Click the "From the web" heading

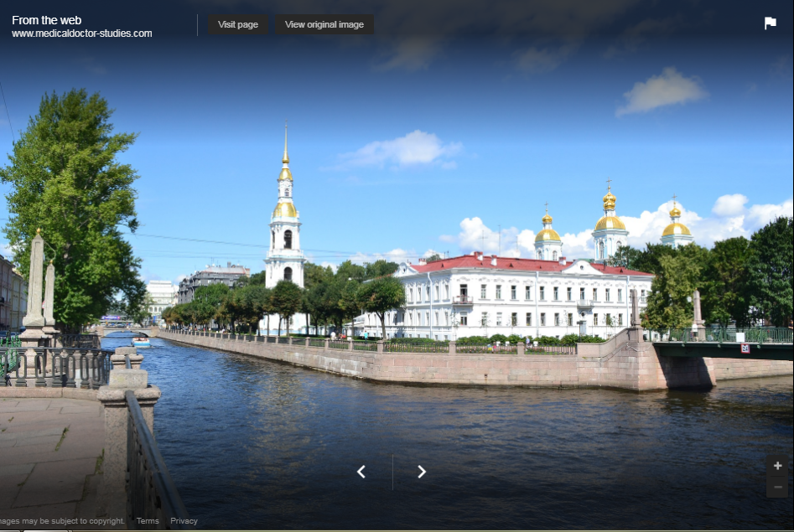[47, 20]
